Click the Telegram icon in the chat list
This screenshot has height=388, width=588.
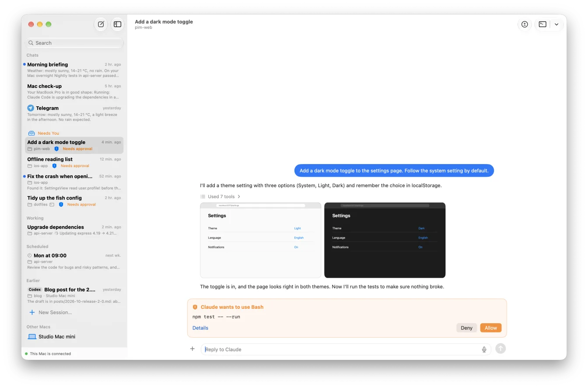(31, 108)
